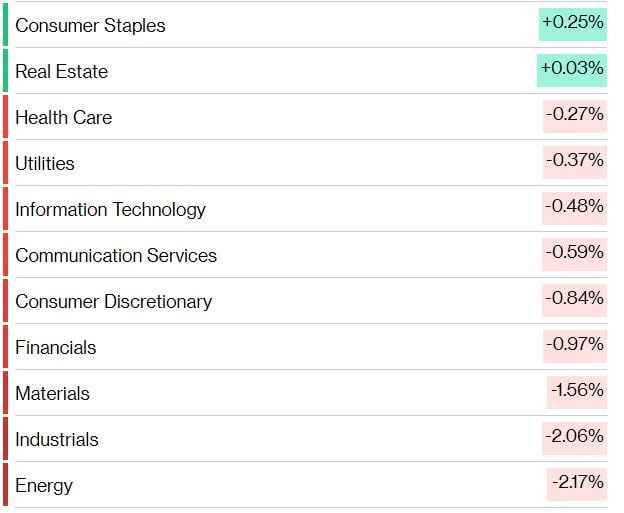
Task: Select the -0.84% Consumer Discretionary badge
Action: pos(574,299)
